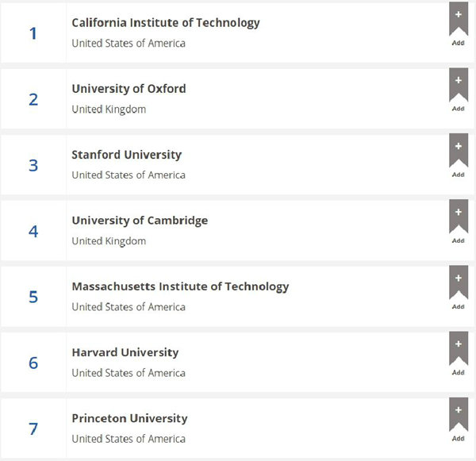
Task: Click Add icon for University of Oxford
Action: (x=458, y=87)
